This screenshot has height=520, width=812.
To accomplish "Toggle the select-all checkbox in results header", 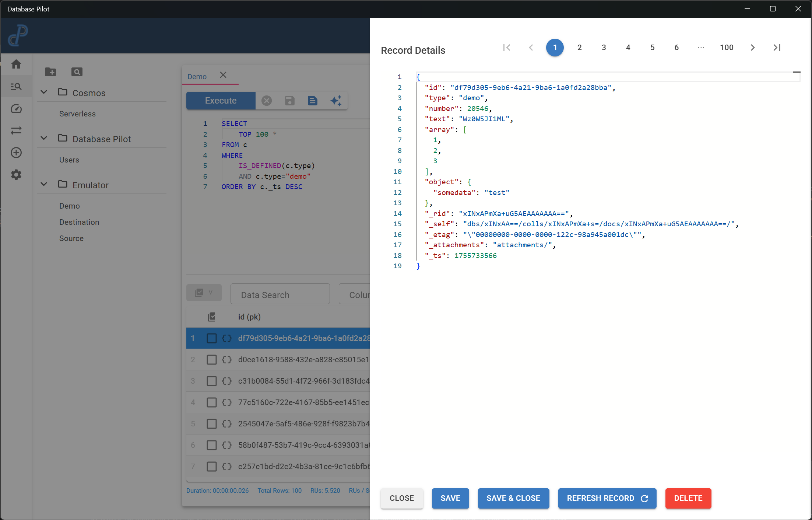I will [212, 316].
